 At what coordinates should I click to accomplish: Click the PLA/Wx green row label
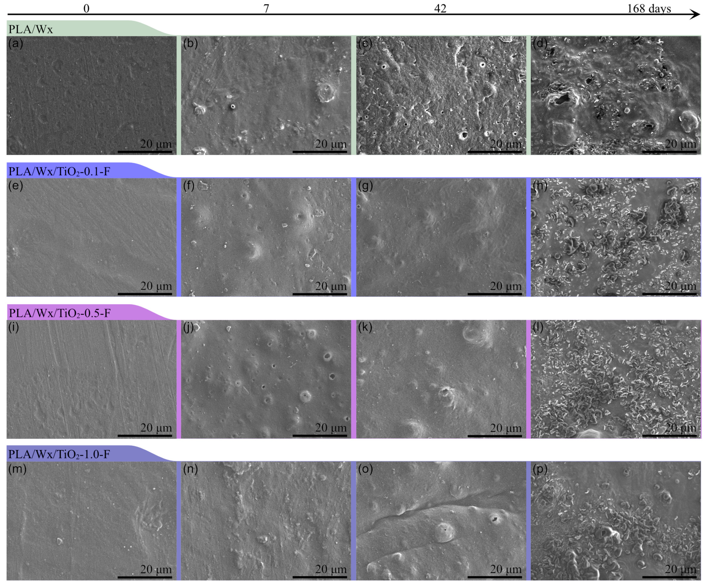31,29
